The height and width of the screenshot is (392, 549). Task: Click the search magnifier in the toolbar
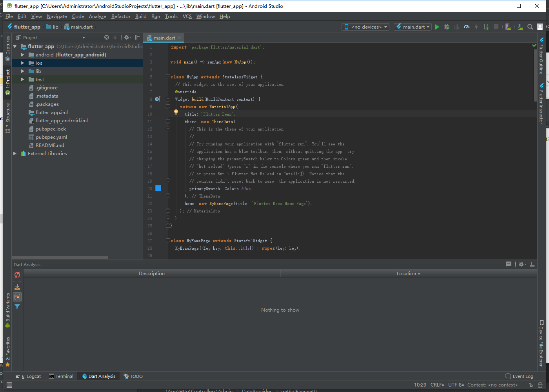pos(530,27)
